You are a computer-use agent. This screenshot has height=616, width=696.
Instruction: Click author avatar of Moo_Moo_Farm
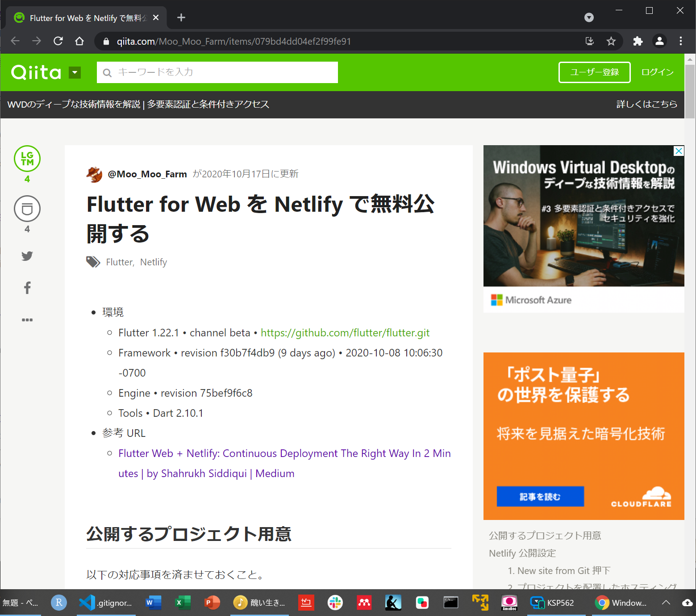coord(94,174)
